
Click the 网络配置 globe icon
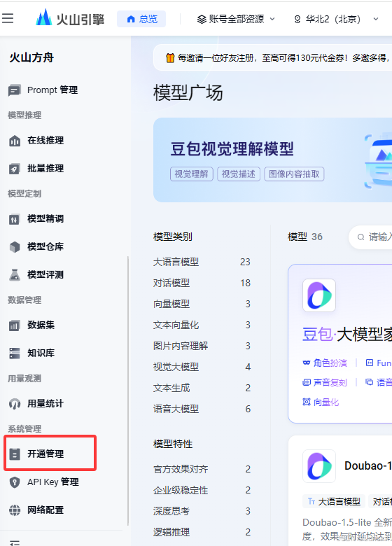click(x=14, y=510)
